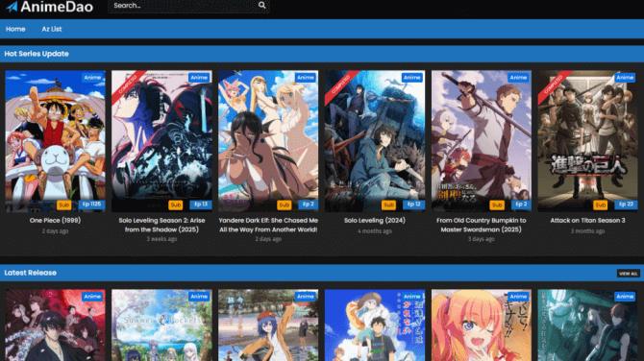Open Latest Release poster with blue-haired girl in orange jacket
Viewport: 644px width, 361px height.
point(268,325)
